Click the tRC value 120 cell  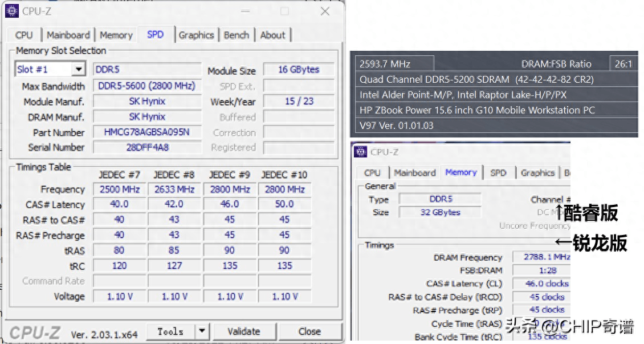[x=120, y=265]
